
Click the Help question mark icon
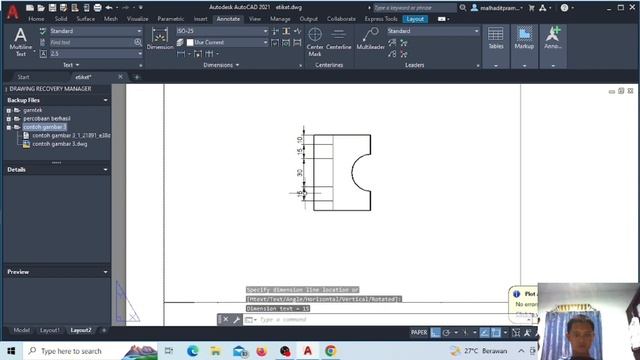pos(564,8)
